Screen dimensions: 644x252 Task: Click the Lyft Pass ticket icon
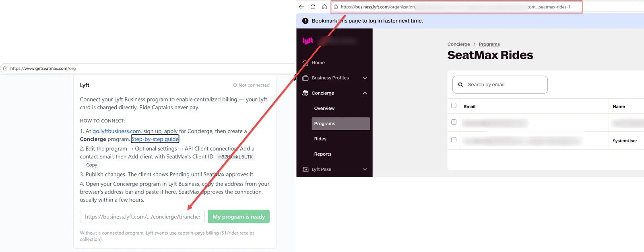click(305, 169)
